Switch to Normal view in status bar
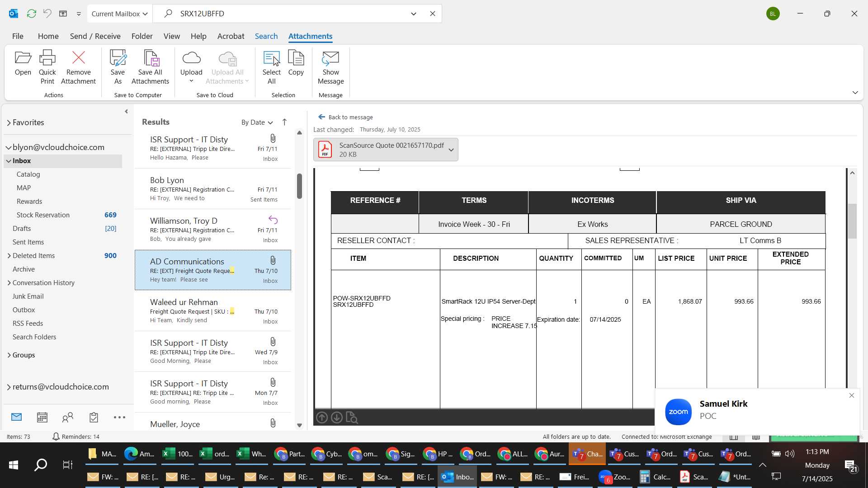The width and height of the screenshot is (868, 488). click(734, 436)
